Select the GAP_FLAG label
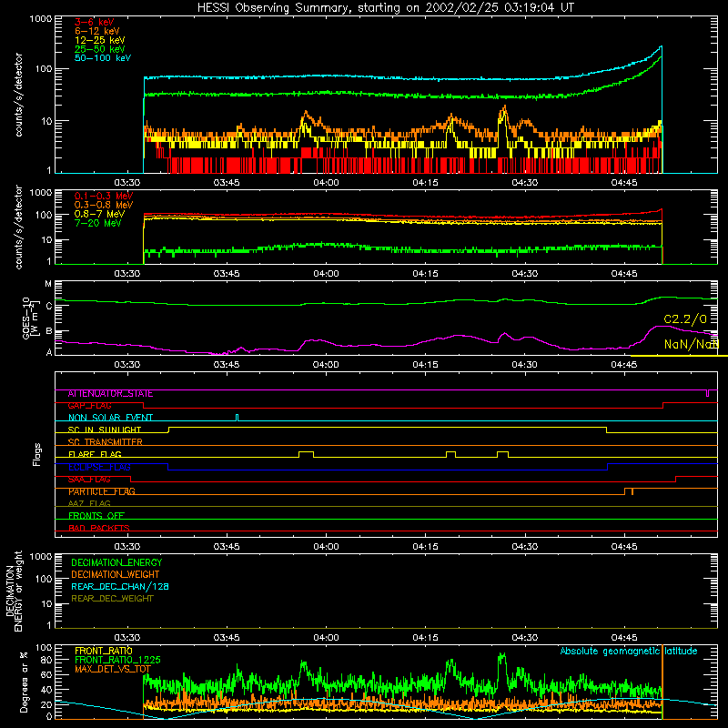Viewport: 728px width, 728px height. click(x=89, y=406)
